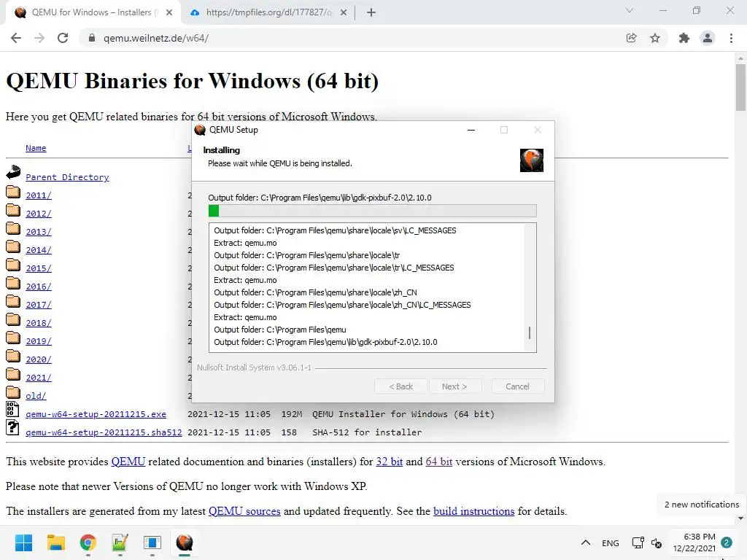Open the Chrome profile avatar
Image resolution: width=747 pixels, height=560 pixels.
pyautogui.click(x=708, y=38)
